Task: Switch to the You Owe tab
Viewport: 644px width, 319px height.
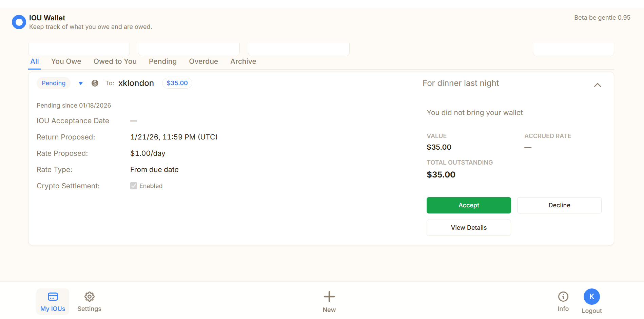Action: click(66, 61)
